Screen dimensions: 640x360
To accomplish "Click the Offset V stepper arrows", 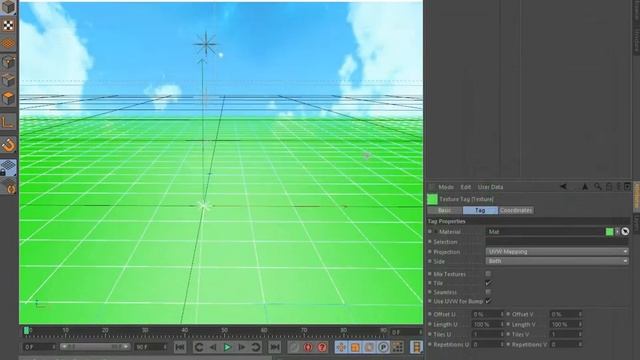I will click(x=580, y=314).
